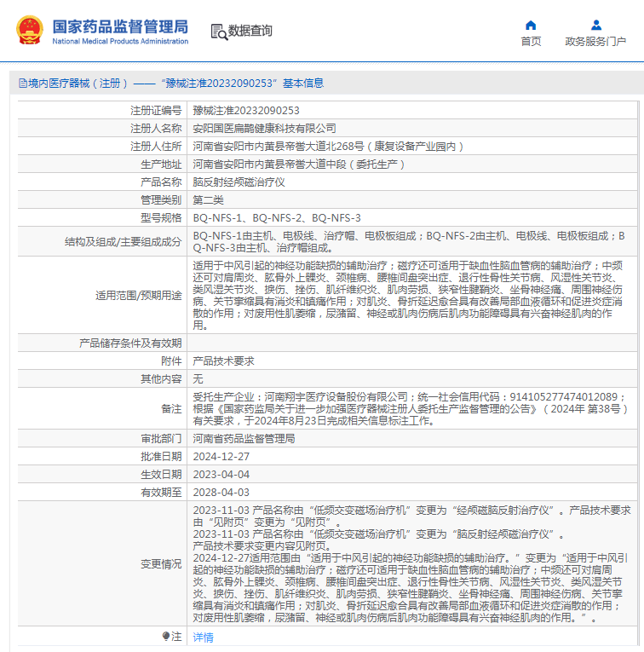The image size is (644, 652).
Task: Click registration number 豫械注准20232090253 value
Action: point(246,111)
